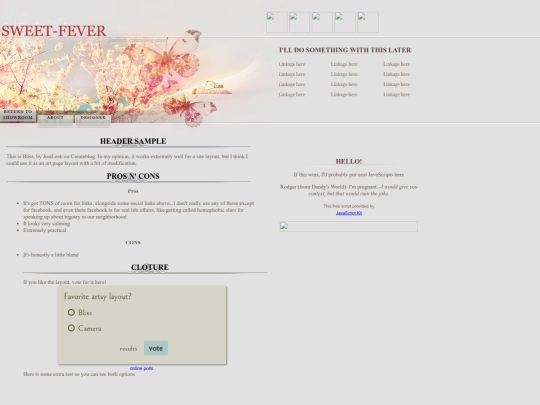Click the I'LL DO SOMETHING WITH THIS LATER heading
The width and height of the screenshot is (540, 405).
coord(345,50)
